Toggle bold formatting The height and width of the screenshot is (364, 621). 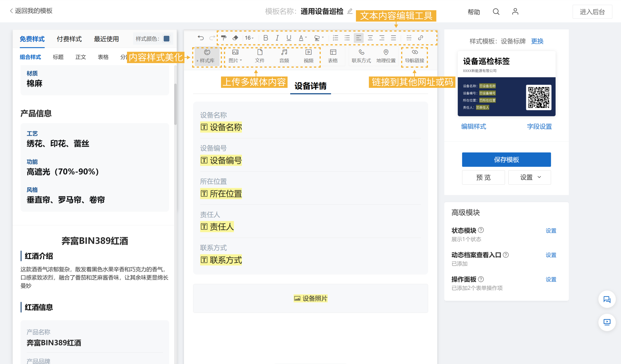point(266,38)
